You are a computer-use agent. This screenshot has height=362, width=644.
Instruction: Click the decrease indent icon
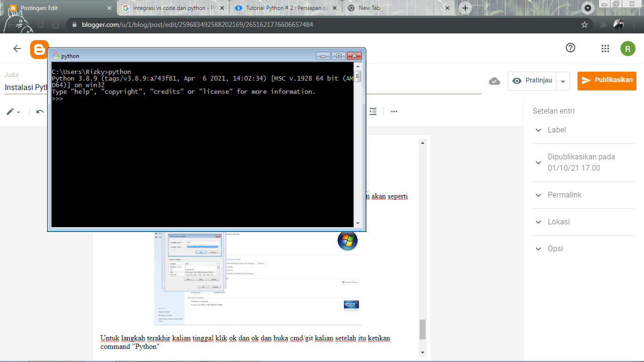tap(373, 112)
